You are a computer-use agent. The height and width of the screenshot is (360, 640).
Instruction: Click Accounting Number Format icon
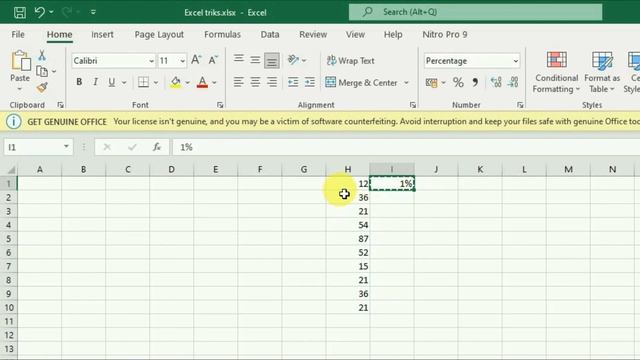point(431,82)
